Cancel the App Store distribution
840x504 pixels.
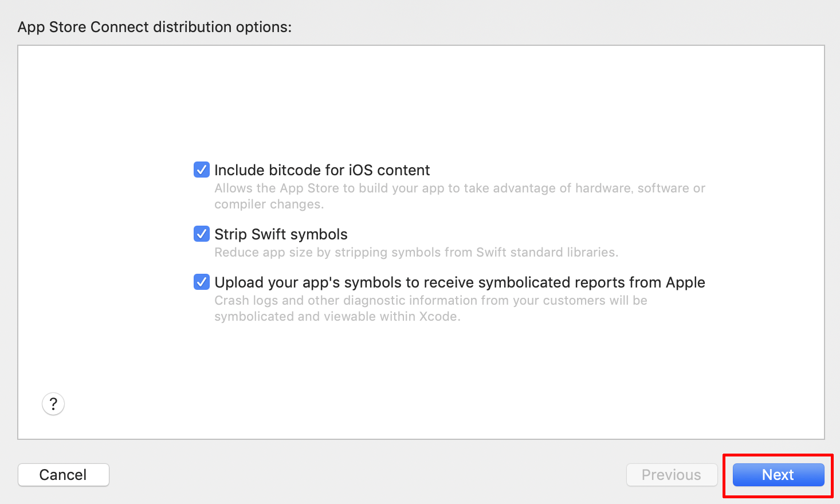63,475
